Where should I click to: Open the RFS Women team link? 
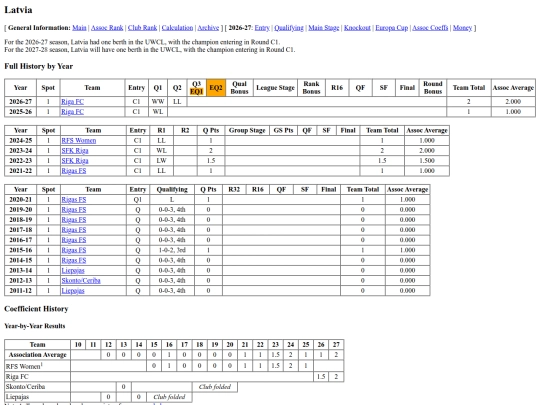[x=79, y=141]
